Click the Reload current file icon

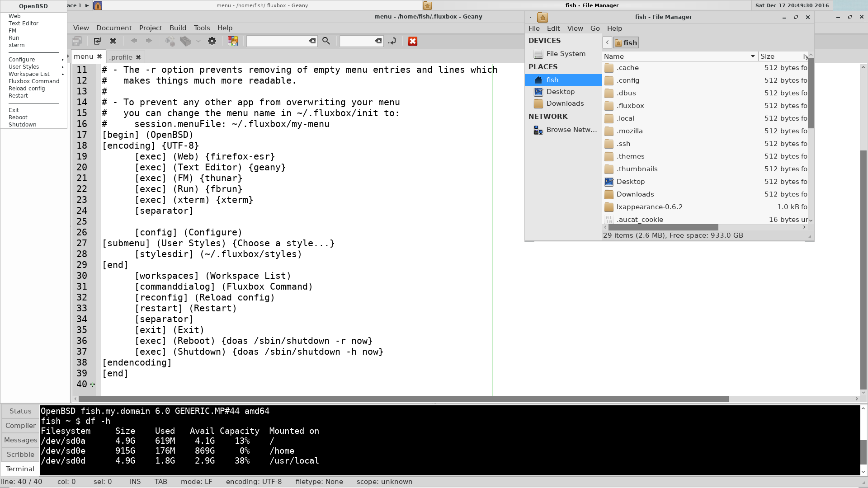[97, 41]
